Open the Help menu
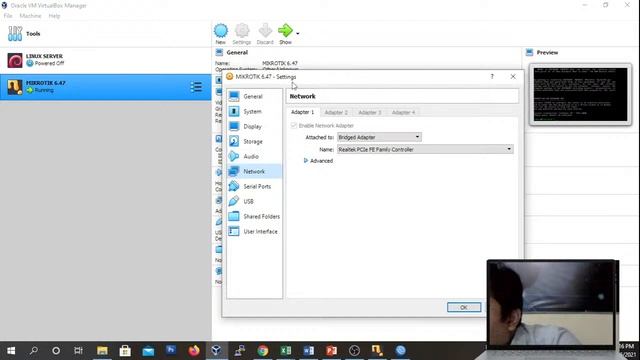This screenshot has width=640, height=360. 54,16
